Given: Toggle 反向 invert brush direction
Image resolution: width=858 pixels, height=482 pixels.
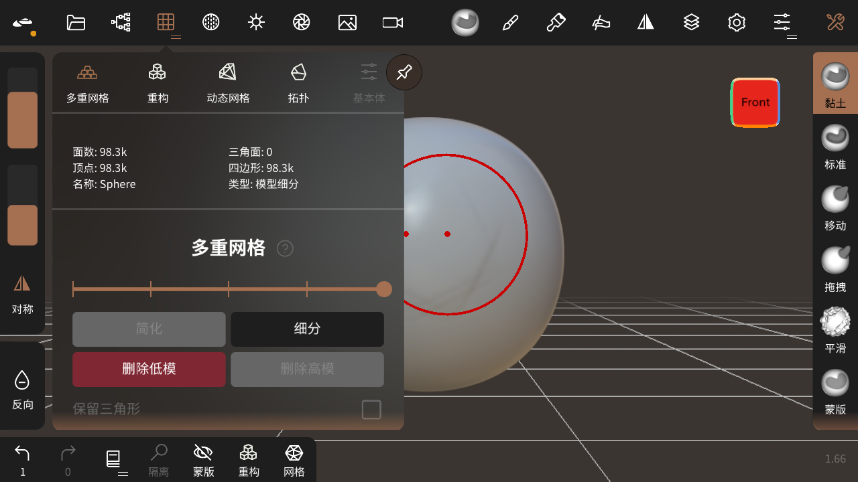Looking at the screenshot, I should [22, 390].
